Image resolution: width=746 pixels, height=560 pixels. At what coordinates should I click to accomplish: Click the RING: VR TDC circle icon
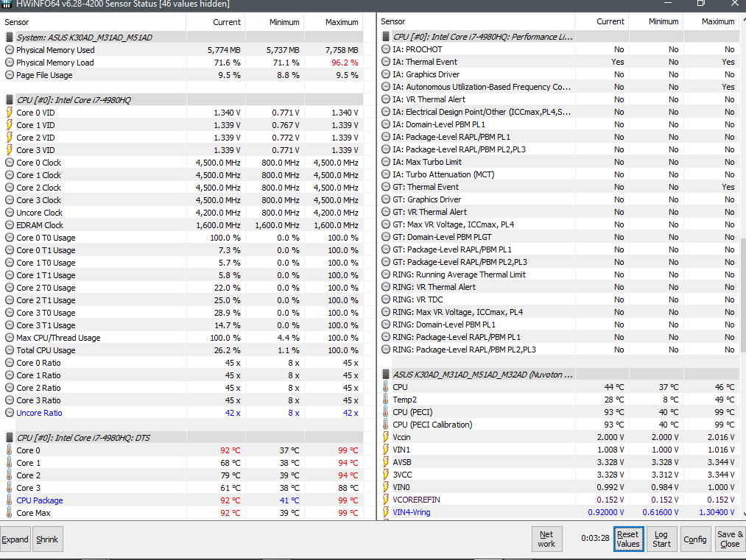[x=386, y=300]
